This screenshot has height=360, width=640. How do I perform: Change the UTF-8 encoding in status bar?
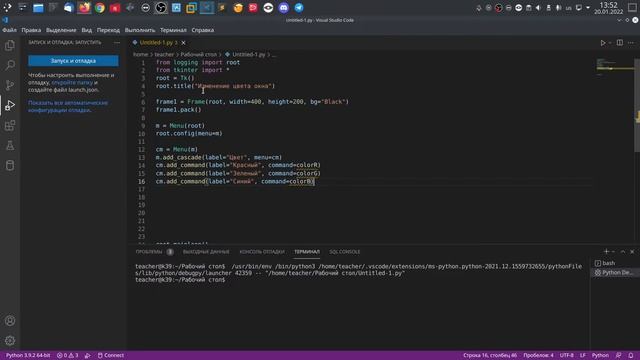[567, 356]
